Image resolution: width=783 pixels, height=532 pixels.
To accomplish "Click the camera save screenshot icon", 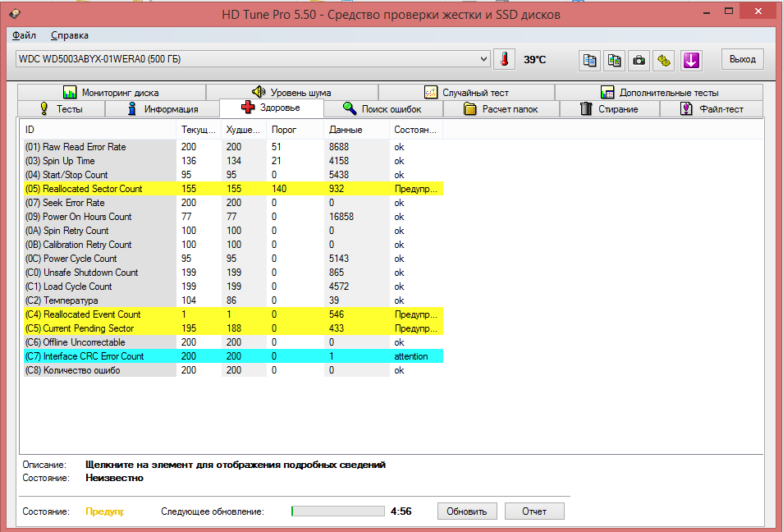I will tap(639, 61).
